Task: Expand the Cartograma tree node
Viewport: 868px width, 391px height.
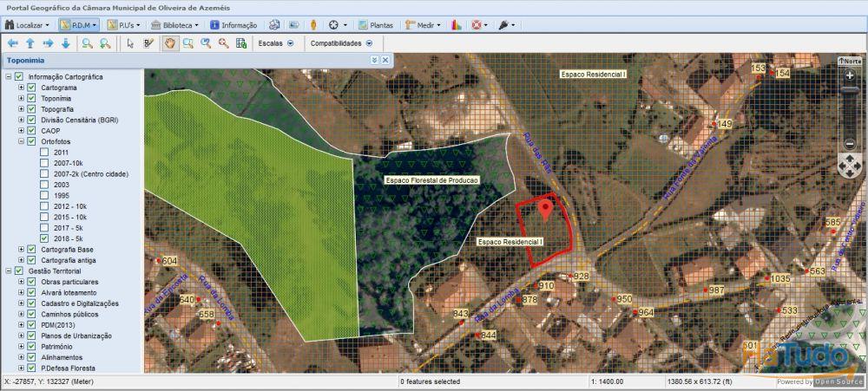Action: pos(21,88)
